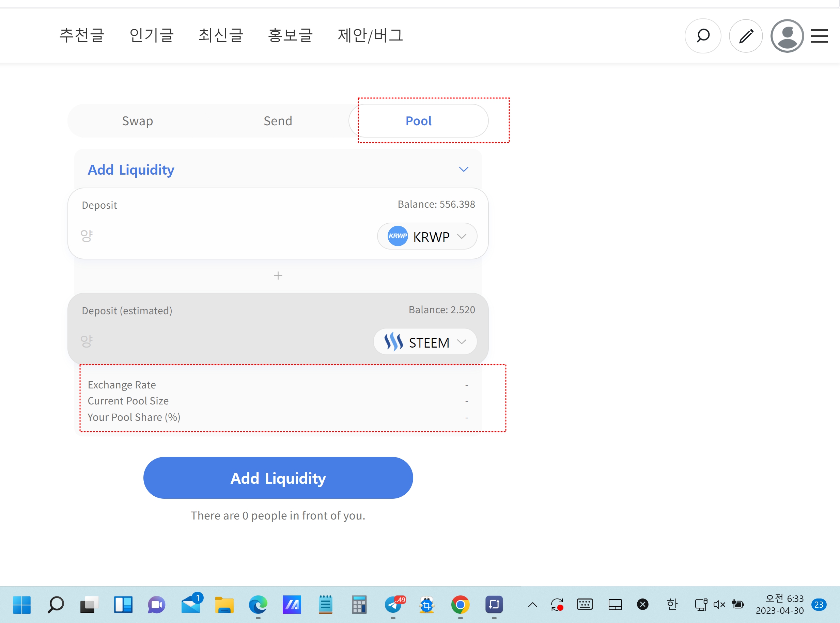This screenshot has width=840, height=623.
Task: Open Microsoft Edge in the taskbar
Action: [258, 605]
